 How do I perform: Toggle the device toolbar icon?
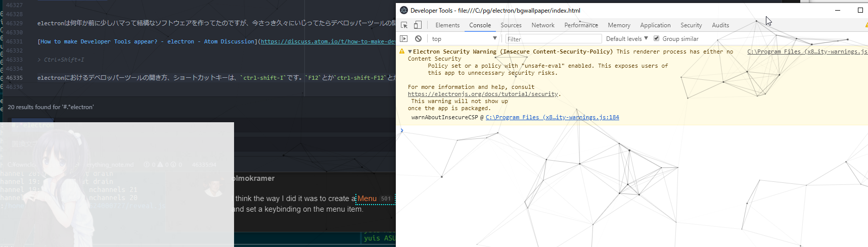418,25
